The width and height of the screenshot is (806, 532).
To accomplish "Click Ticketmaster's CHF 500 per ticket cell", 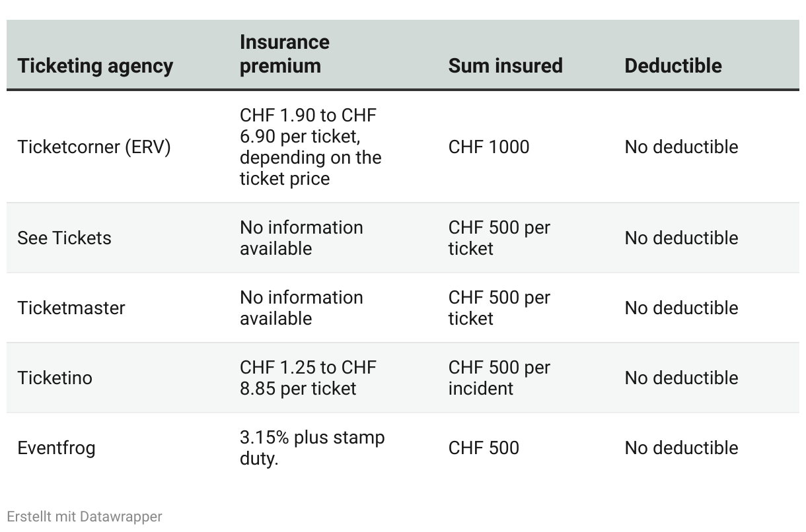I will [499, 308].
